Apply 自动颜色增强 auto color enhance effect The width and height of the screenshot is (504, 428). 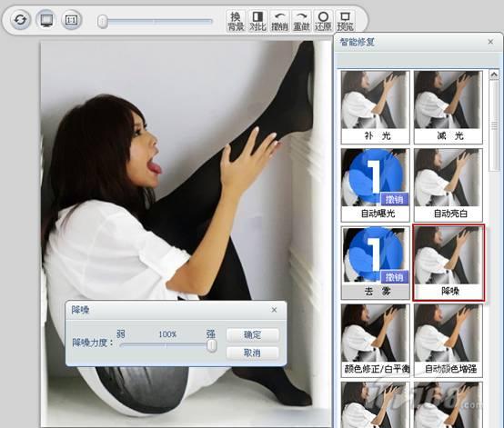449,341
